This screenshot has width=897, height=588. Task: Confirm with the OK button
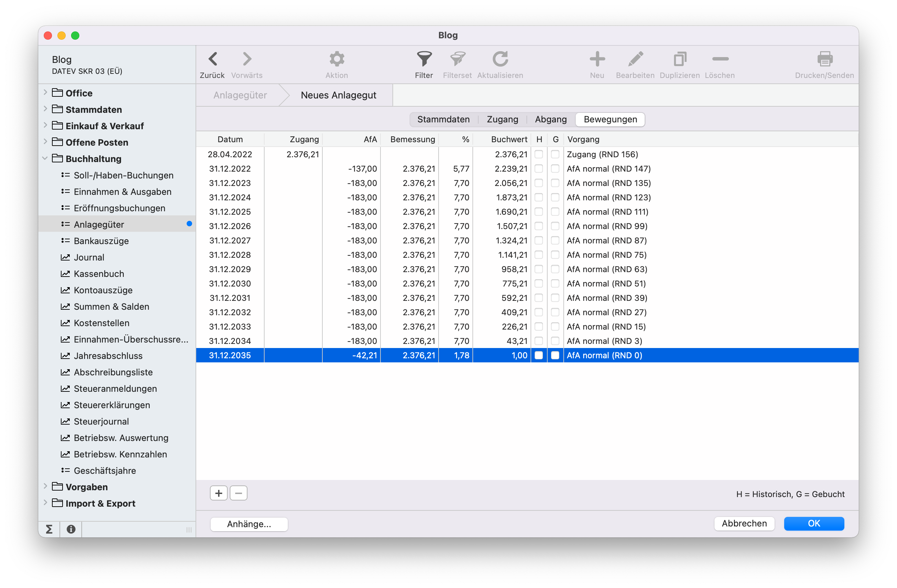tap(814, 523)
